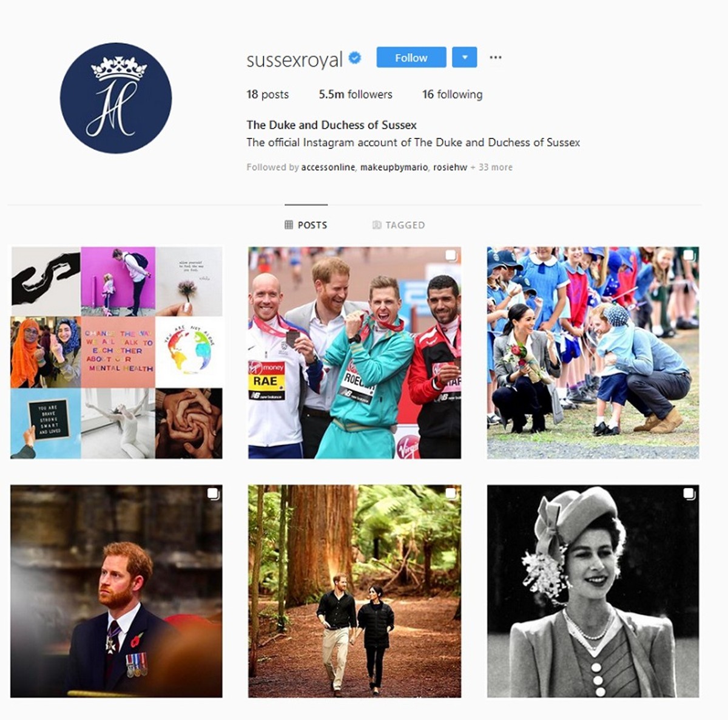Click the blue verified badge next to sussexroyal

[355, 58]
